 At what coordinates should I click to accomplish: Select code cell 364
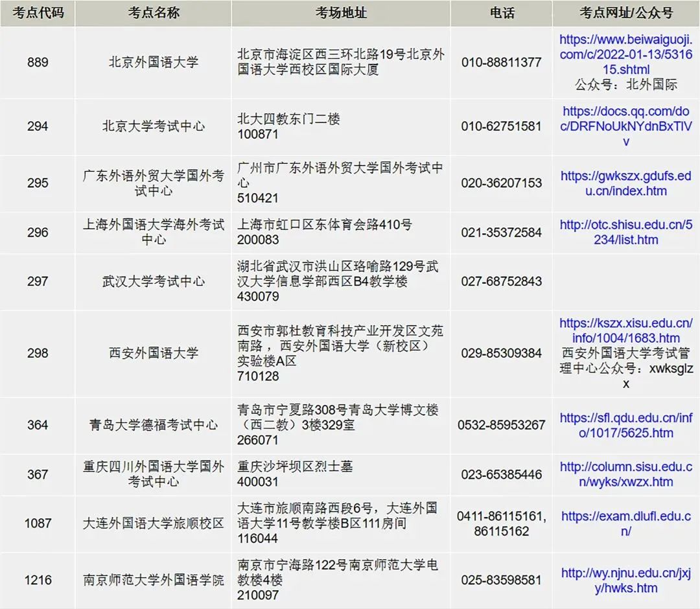38,425
